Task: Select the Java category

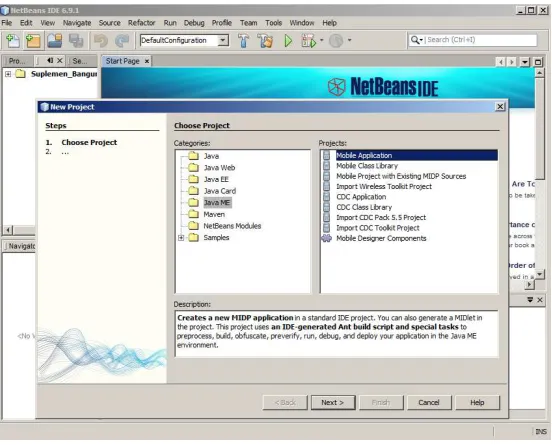Action: pyautogui.click(x=211, y=156)
